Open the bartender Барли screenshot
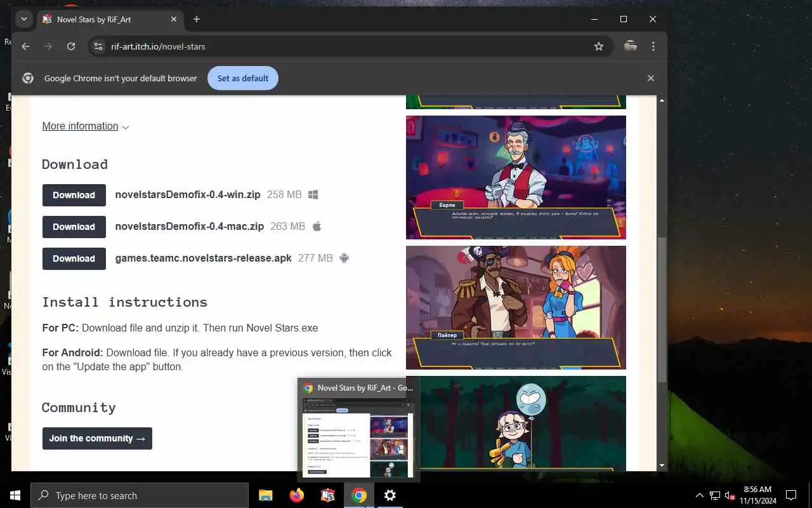 click(x=516, y=177)
